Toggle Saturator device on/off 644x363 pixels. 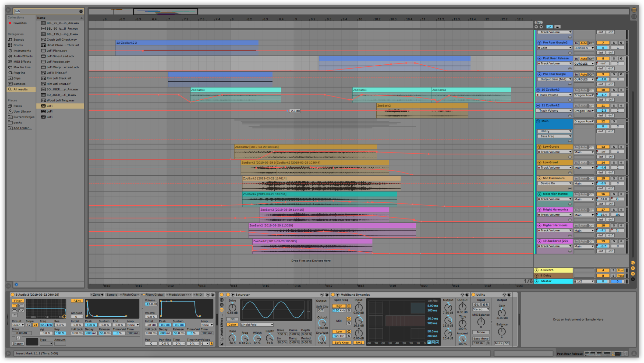pyautogui.click(x=228, y=294)
